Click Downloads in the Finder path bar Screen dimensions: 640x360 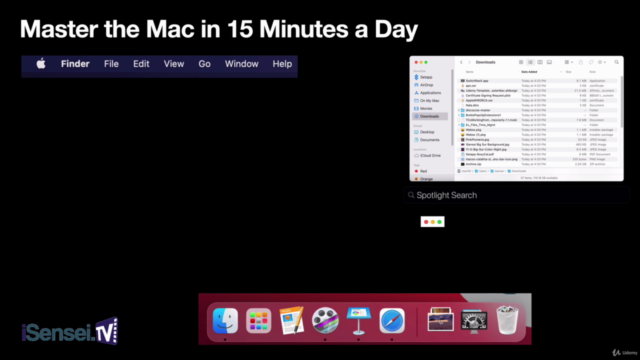point(517,171)
